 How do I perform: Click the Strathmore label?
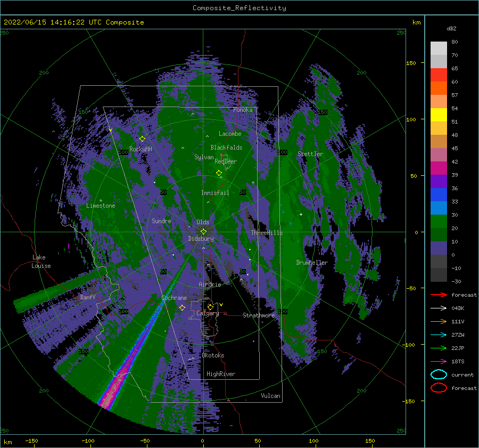point(259,315)
